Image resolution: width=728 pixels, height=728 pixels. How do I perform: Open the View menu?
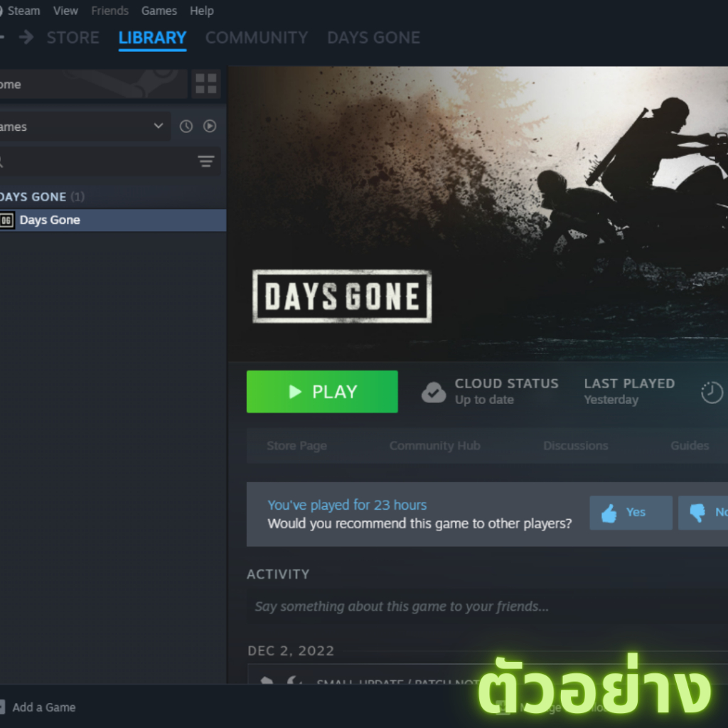[x=65, y=11]
